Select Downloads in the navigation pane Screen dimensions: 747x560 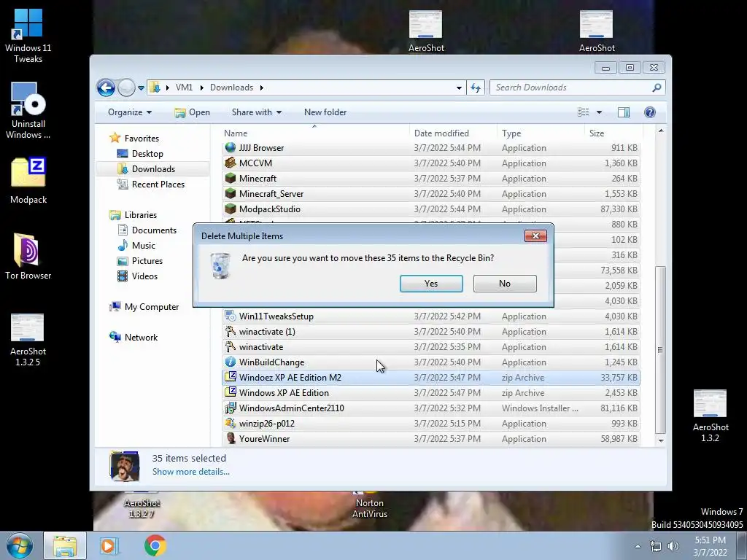(x=153, y=169)
